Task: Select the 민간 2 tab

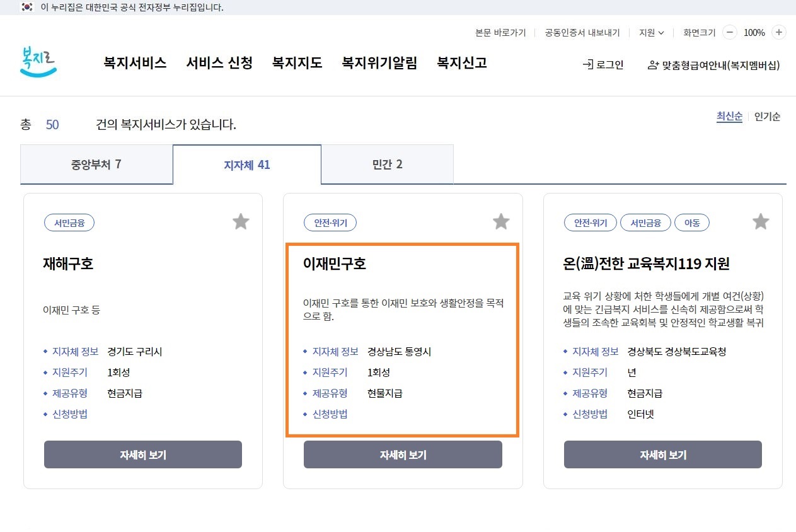Action: click(387, 164)
